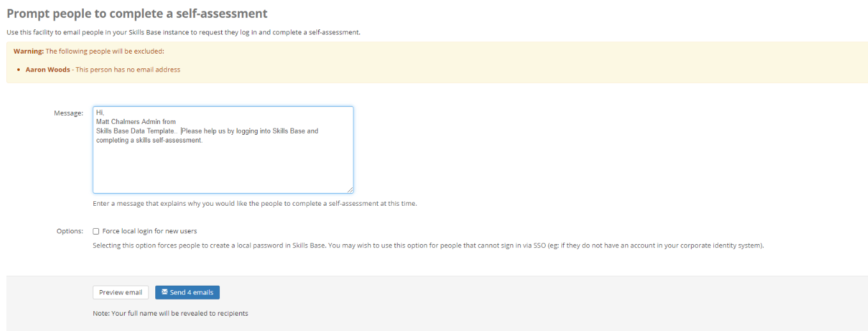Click the "Use this facility to email people" description
Image resolution: width=868 pixels, height=331 pixels.
[183, 32]
